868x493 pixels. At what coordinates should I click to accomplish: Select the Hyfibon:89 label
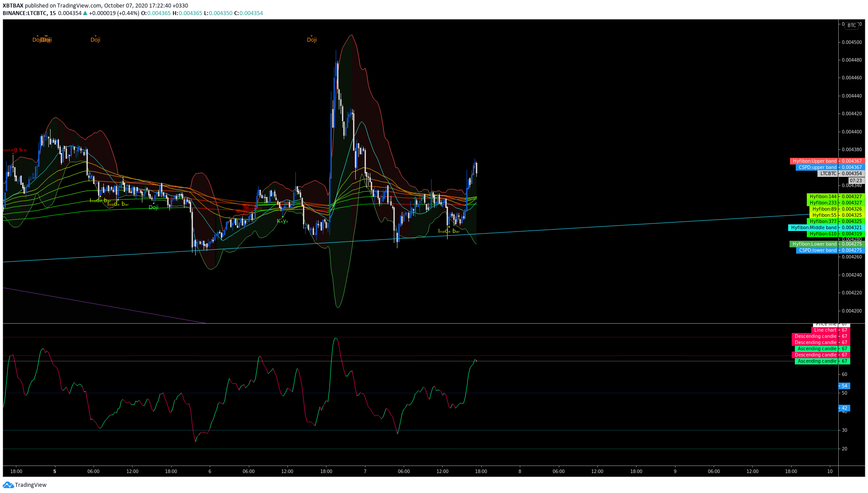point(837,209)
